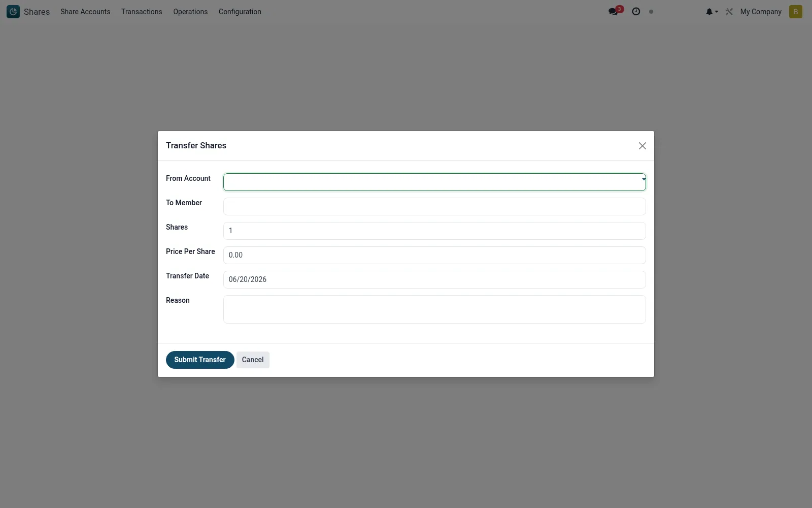Click the To Member label

pos(184,203)
